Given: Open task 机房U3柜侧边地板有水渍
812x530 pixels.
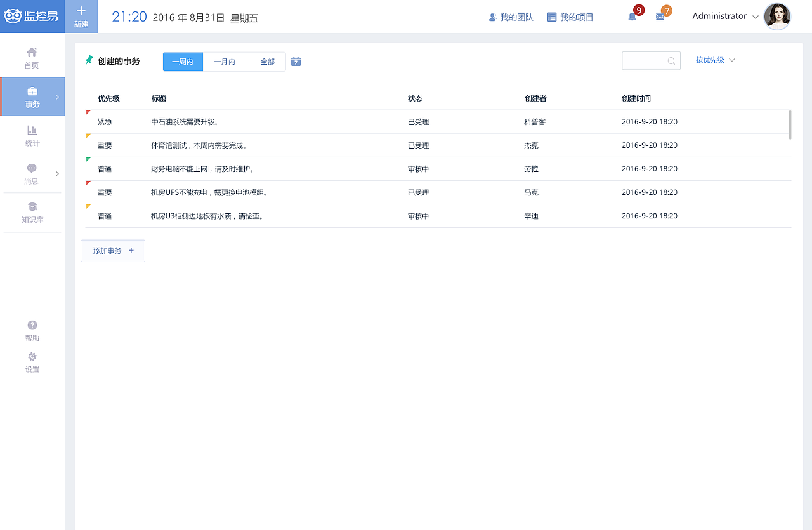Looking at the screenshot, I should pyautogui.click(x=207, y=216).
